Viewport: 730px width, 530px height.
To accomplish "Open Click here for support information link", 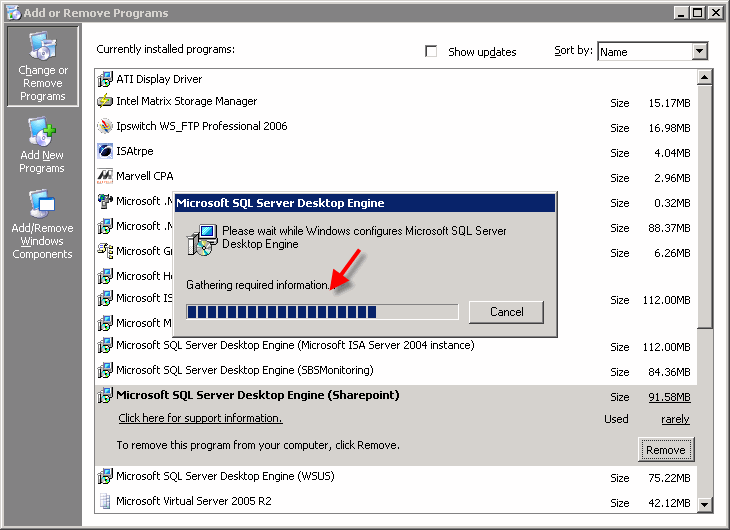I will tap(200, 418).
